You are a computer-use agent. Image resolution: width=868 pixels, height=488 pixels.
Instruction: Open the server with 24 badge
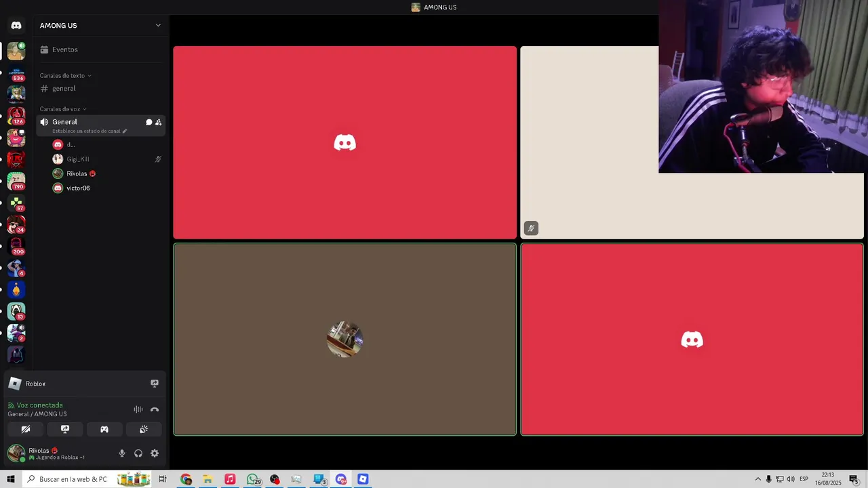point(16,224)
